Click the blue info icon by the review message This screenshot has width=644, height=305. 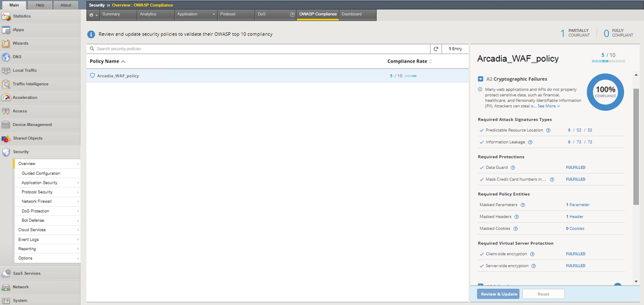[91, 35]
